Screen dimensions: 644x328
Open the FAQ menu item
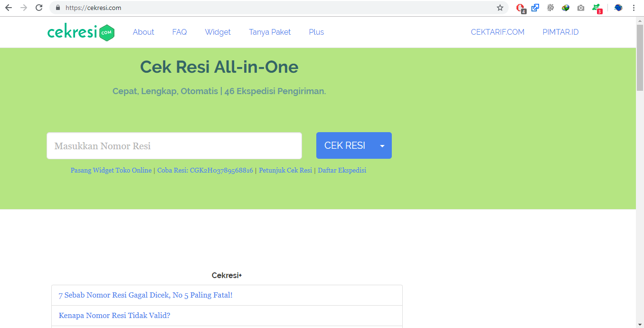click(x=180, y=32)
